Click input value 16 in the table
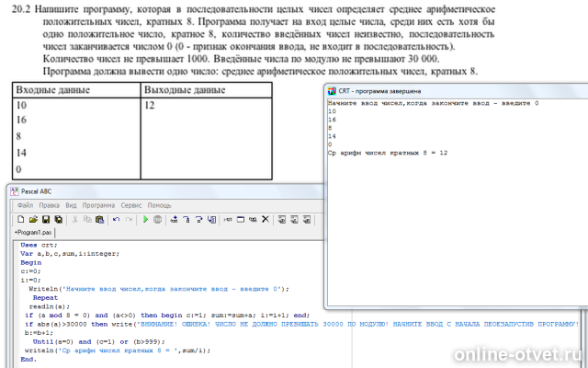588x368 pixels. (x=21, y=120)
